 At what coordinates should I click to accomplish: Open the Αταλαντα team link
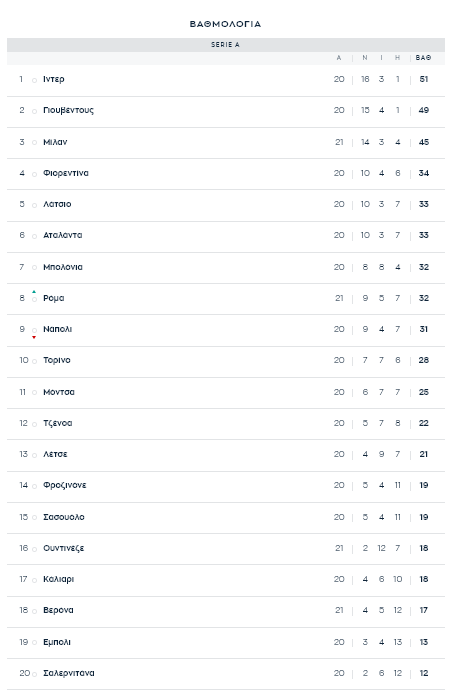pyautogui.click(x=62, y=235)
